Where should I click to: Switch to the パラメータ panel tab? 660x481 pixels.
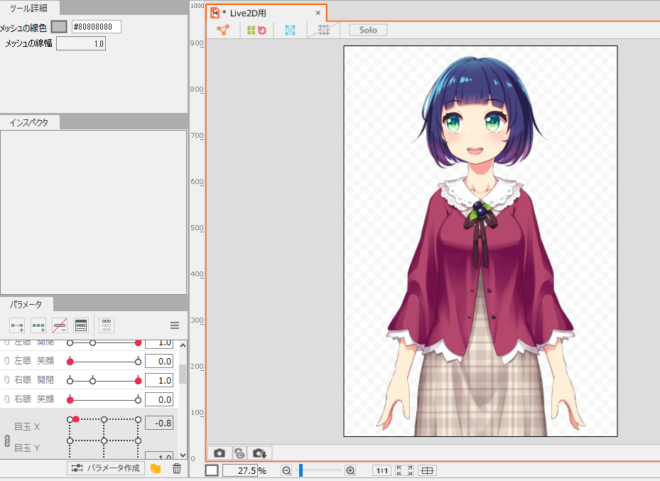click(26, 302)
